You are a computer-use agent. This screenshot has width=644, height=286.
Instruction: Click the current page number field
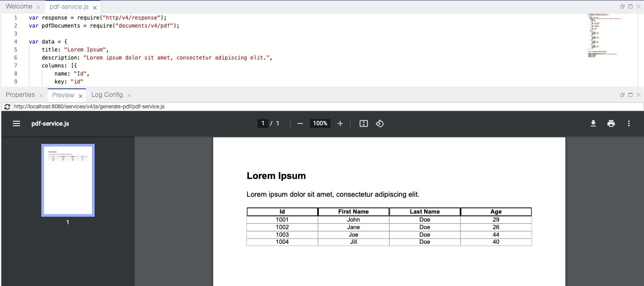pyautogui.click(x=263, y=123)
